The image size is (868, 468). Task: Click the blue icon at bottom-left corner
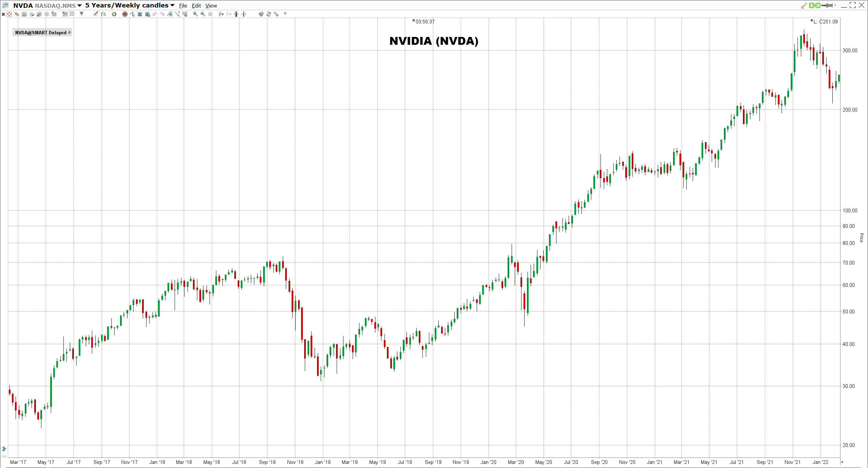click(x=4, y=449)
